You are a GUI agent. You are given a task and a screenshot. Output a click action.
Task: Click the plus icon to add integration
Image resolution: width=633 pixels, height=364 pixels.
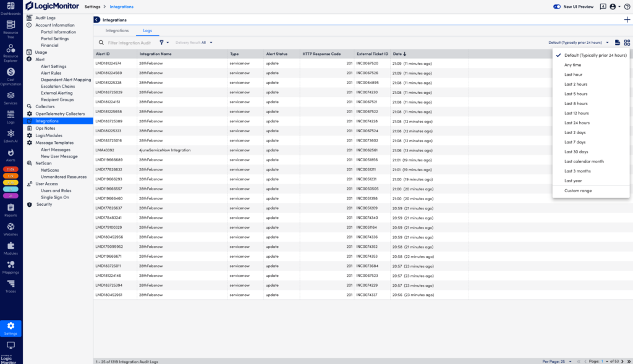point(627,20)
